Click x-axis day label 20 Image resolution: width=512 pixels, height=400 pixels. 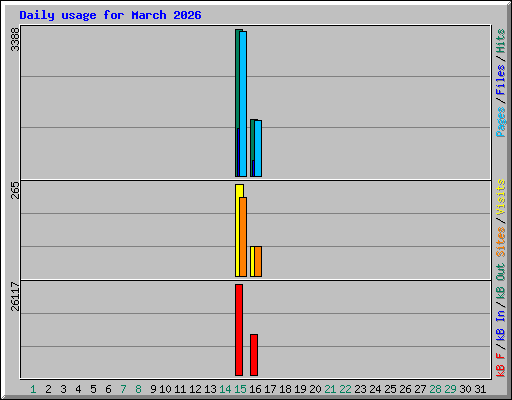[315, 389]
